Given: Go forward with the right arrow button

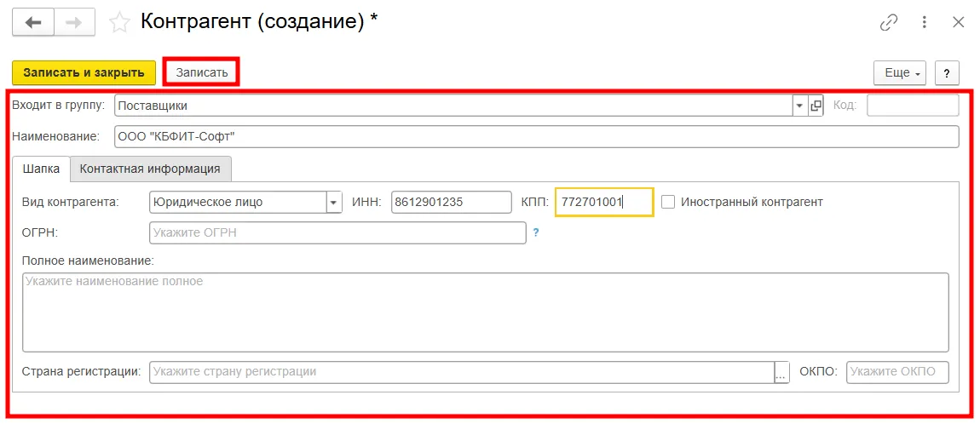Looking at the screenshot, I should coord(74,22).
